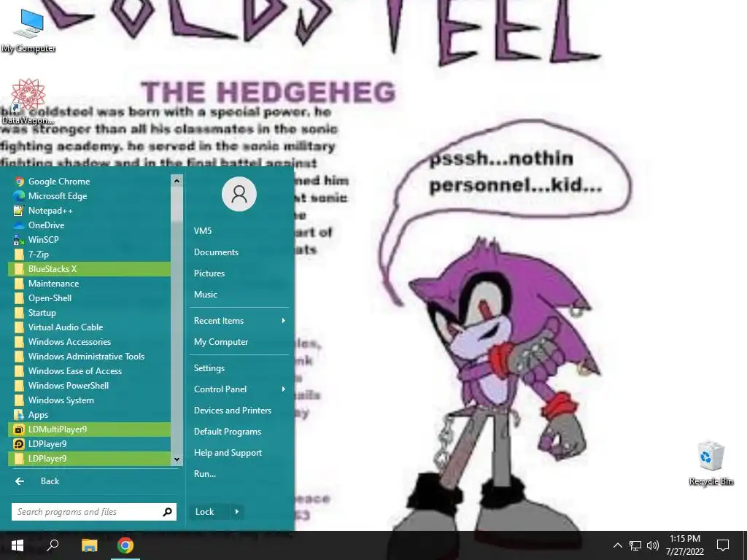Launch the LDPlayer9 application shortcut

click(89, 444)
